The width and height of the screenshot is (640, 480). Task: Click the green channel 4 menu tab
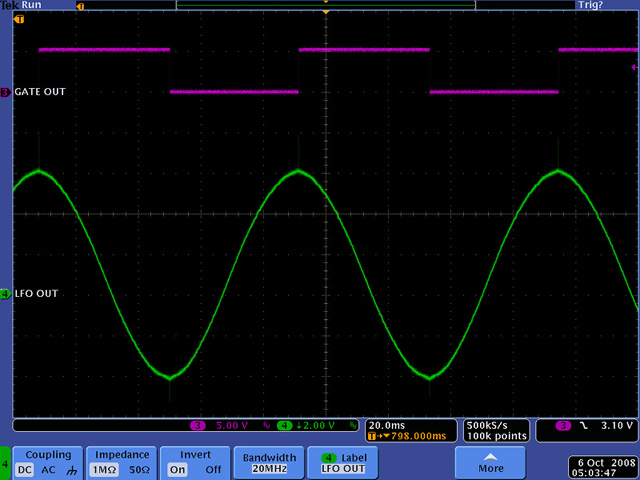(x=5, y=463)
